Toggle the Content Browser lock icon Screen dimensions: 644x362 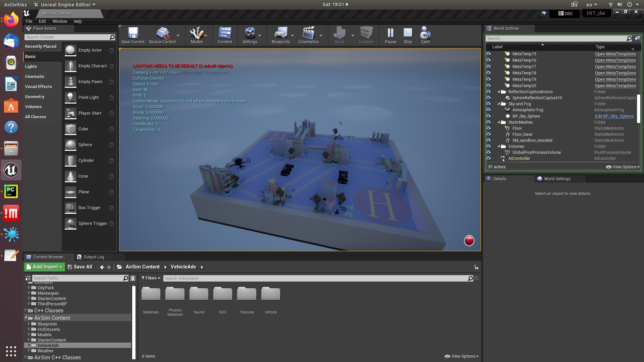click(x=476, y=267)
